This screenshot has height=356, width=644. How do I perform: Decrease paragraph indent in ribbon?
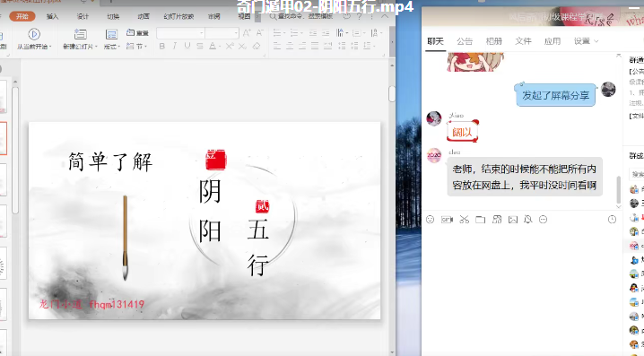tap(313, 33)
